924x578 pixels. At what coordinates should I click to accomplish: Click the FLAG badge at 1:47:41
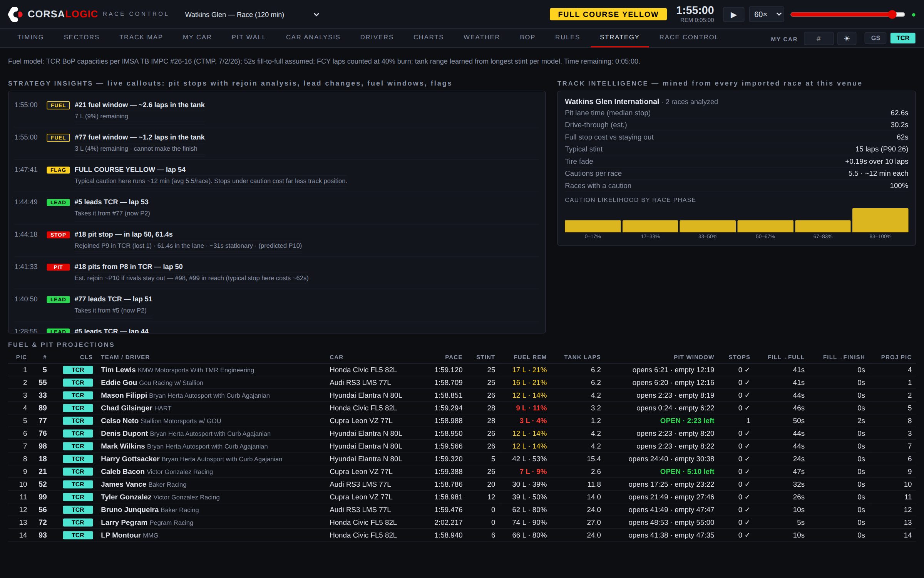tap(58, 170)
